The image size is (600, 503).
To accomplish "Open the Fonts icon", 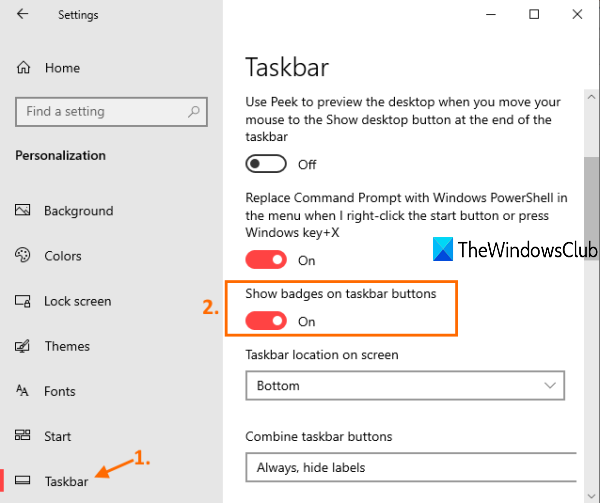I will [24, 391].
